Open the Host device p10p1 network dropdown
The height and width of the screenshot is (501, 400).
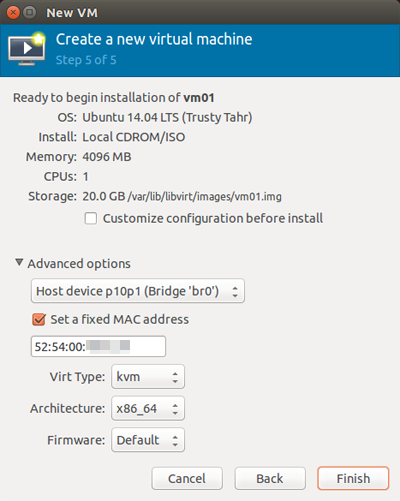pos(138,291)
